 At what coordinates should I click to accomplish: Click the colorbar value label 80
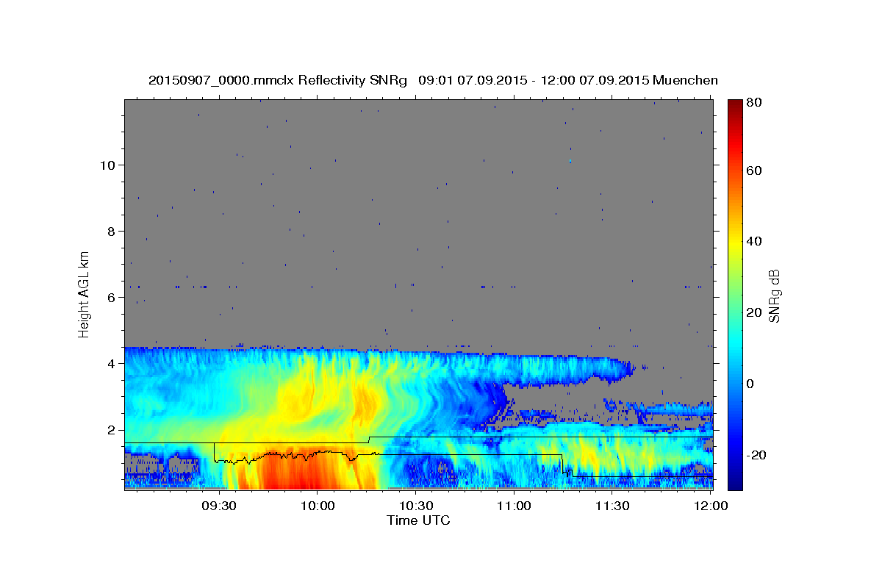756,102
